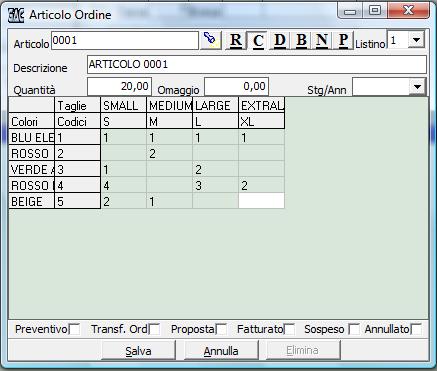This screenshot has height=371, width=437.
Task: Click the BLU ELE XL cell with value 1
Action: point(262,137)
